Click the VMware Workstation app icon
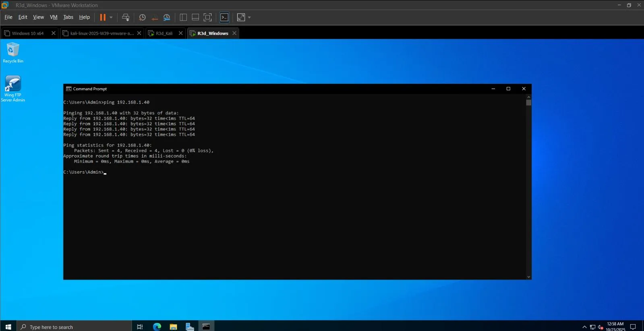The image size is (644, 331). click(x=5, y=5)
